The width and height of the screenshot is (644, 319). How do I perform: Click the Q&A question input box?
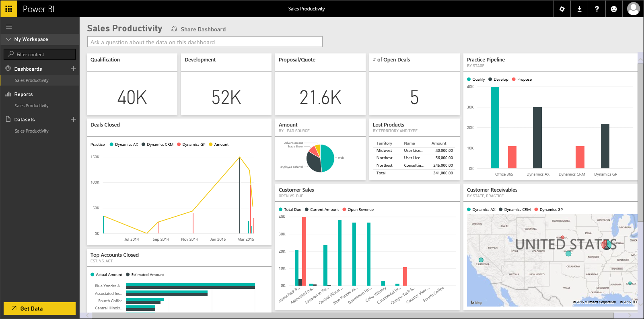click(204, 42)
